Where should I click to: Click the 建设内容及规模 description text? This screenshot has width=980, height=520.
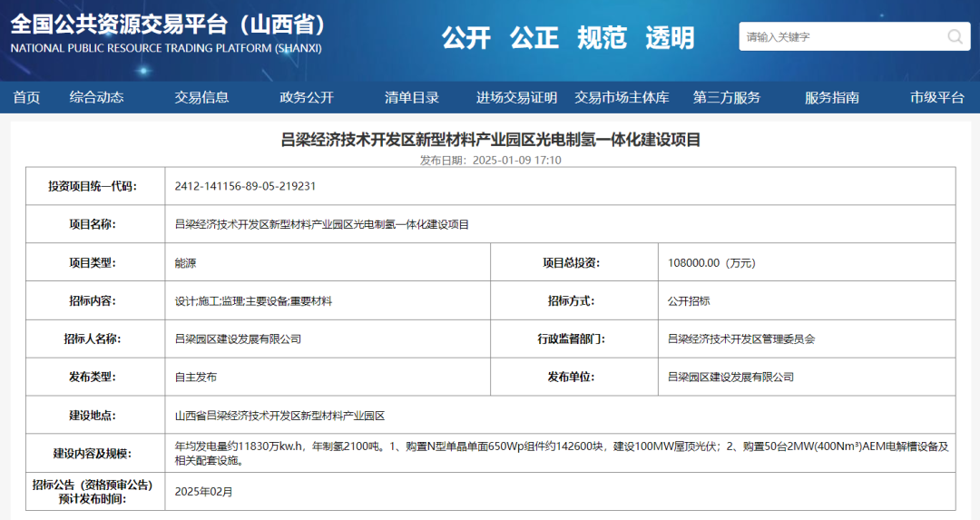click(x=562, y=454)
